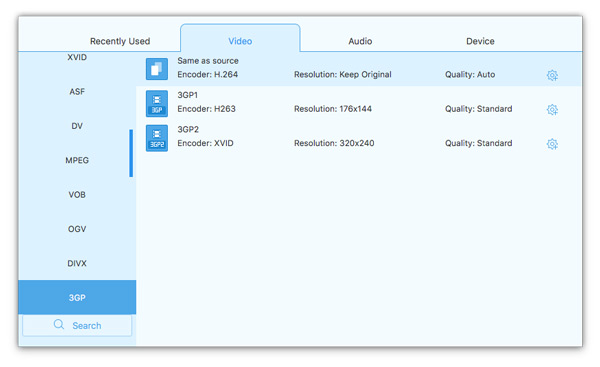Click 'Encoder: XVID' text
Image resolution: width=600 pixels, height=367 pixels.
pos(205,143)
